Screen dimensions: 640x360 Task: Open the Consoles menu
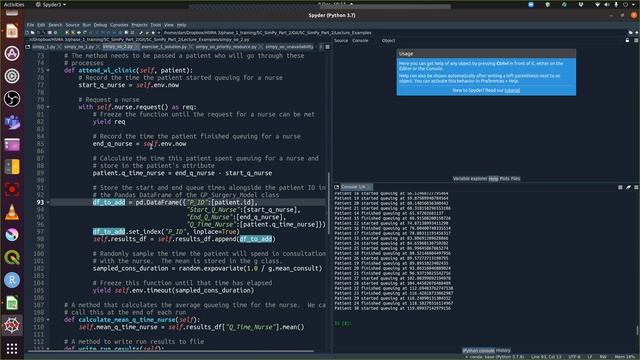pyautogui.click(x=119, y=25)
